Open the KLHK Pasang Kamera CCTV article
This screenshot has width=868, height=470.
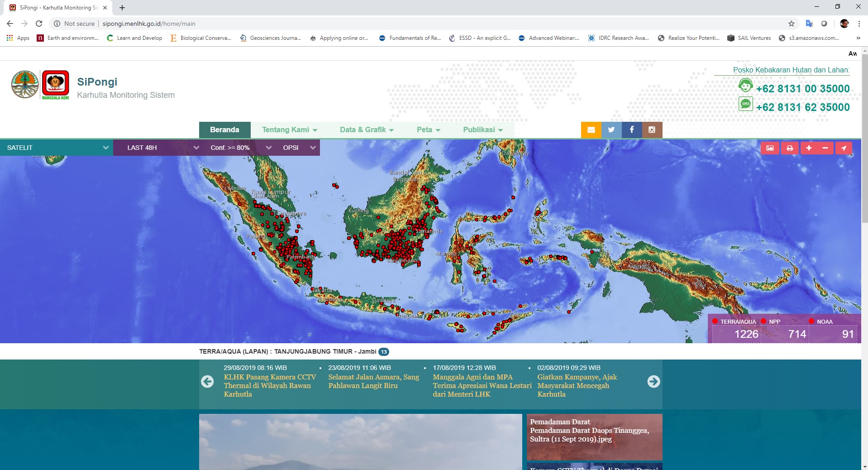coord(269,385)
